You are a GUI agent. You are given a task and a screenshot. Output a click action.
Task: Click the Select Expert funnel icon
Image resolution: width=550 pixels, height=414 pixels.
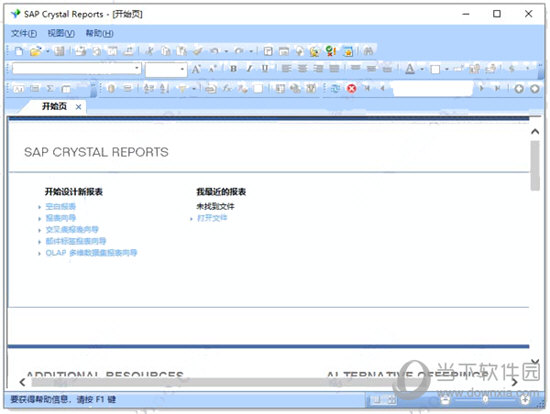pos(182,89)
